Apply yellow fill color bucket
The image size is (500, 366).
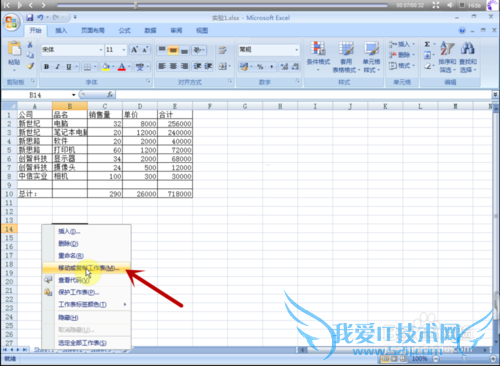click(x=106, y=67)
